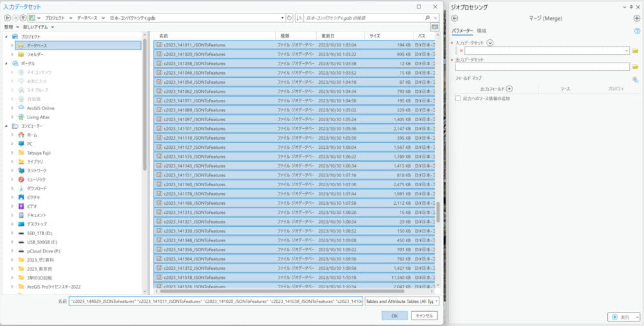Click the file list vertical scrollbar thumb
Viewport: 644px width, 326px height.
click(438, 213)
